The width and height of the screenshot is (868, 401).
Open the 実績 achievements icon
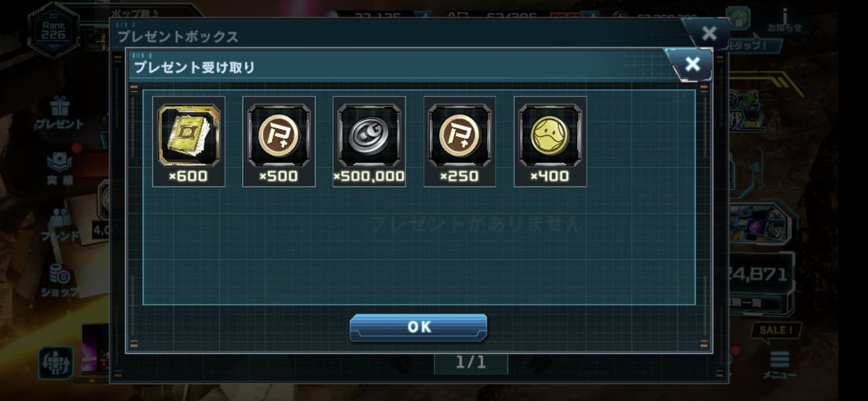(59, 168)
